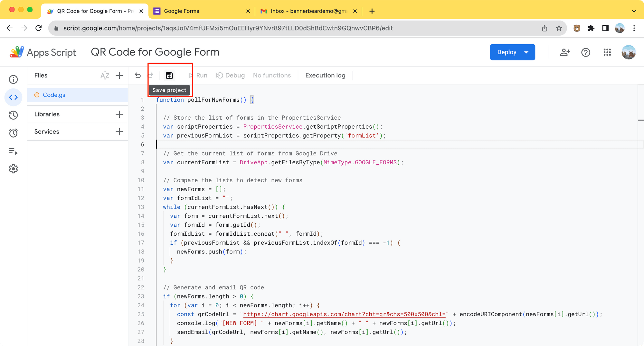View Triggers using the alarm clock icon
The image size is (644, 346).
coord(13,133)
